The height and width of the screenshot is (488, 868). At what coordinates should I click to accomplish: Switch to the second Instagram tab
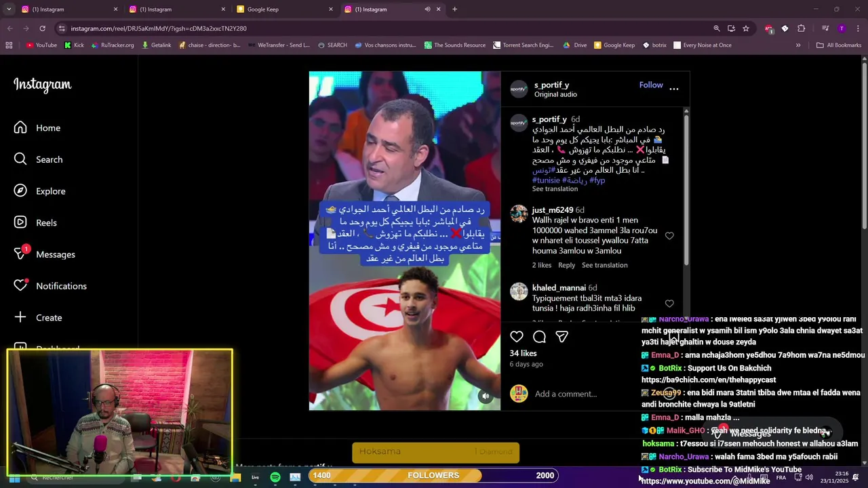click(176, 9)
